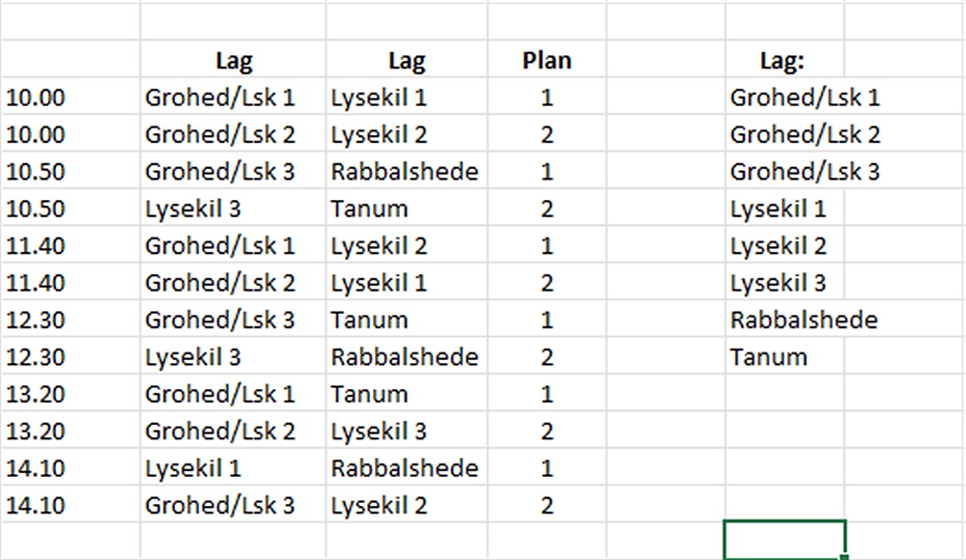Select the 'Plan' header cell
Image resolution: width=966 pixels, height=560 pixels.
click(547, 61)
